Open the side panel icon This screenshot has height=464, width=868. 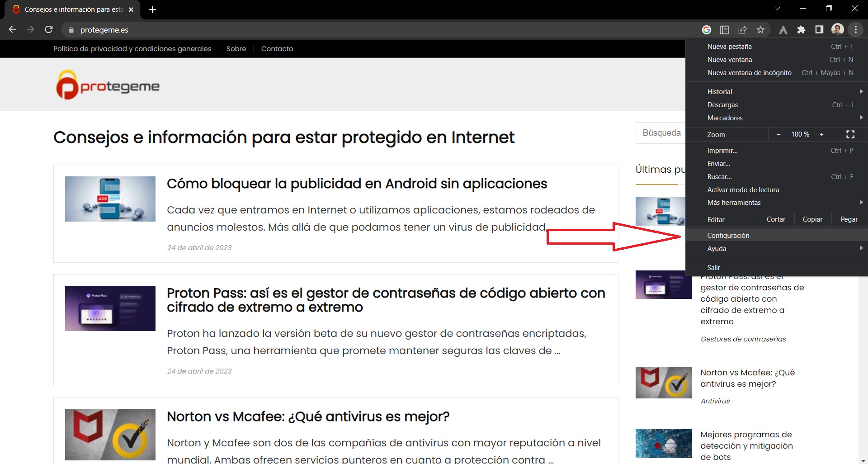click(819, 30)
